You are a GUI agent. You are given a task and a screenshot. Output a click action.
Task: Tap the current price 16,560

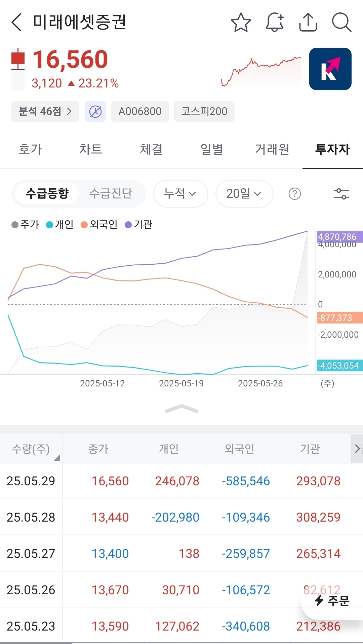70,60
